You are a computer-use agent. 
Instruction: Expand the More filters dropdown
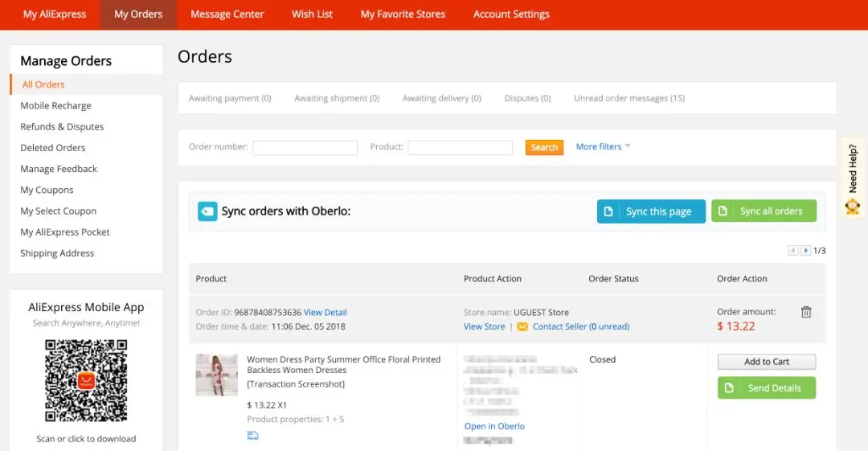click(x=603, y=147)
